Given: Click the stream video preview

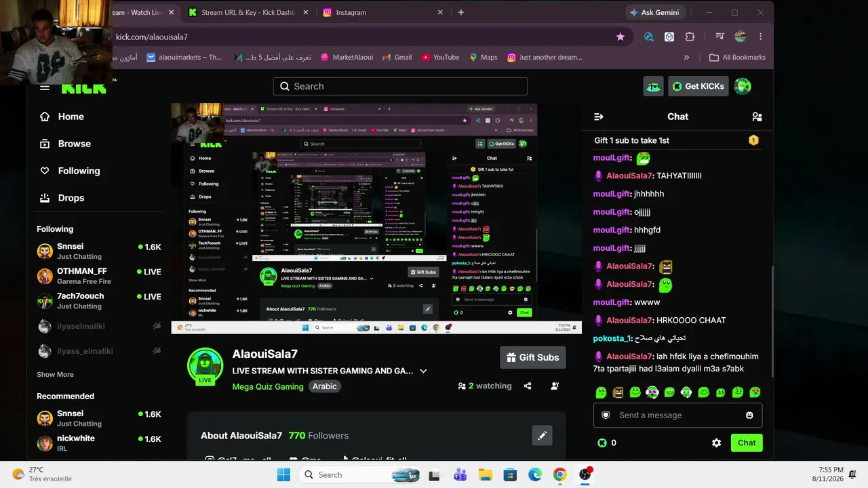Looking at the screenshot, I should (376, 218).
